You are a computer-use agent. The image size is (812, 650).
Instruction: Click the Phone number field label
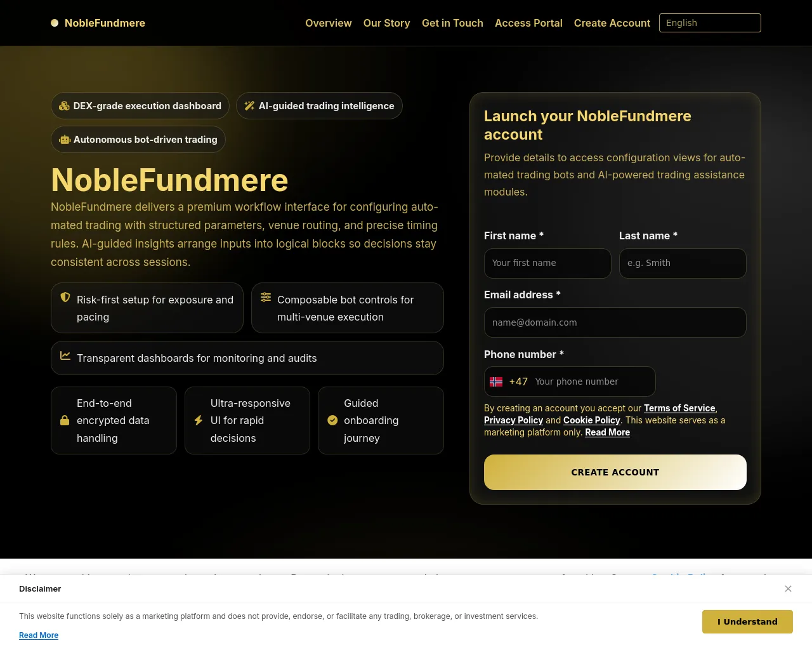point(524,354)
